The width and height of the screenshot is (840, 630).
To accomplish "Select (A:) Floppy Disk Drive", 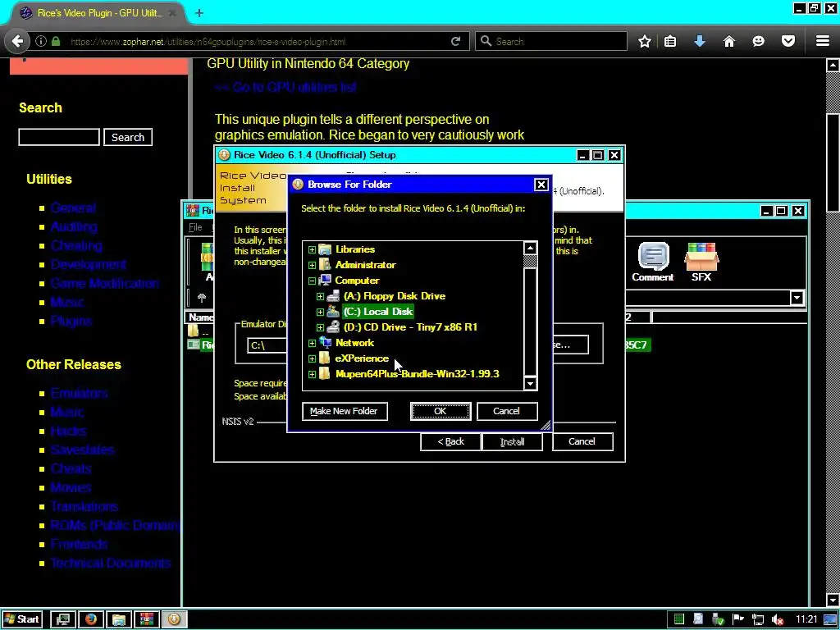I will tap(395, 295).
